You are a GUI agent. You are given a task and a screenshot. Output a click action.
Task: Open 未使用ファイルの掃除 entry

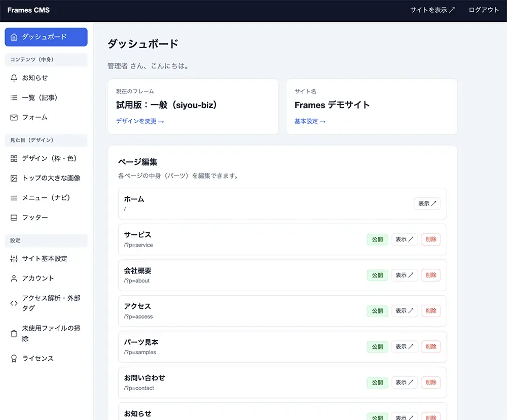point(46,333)
